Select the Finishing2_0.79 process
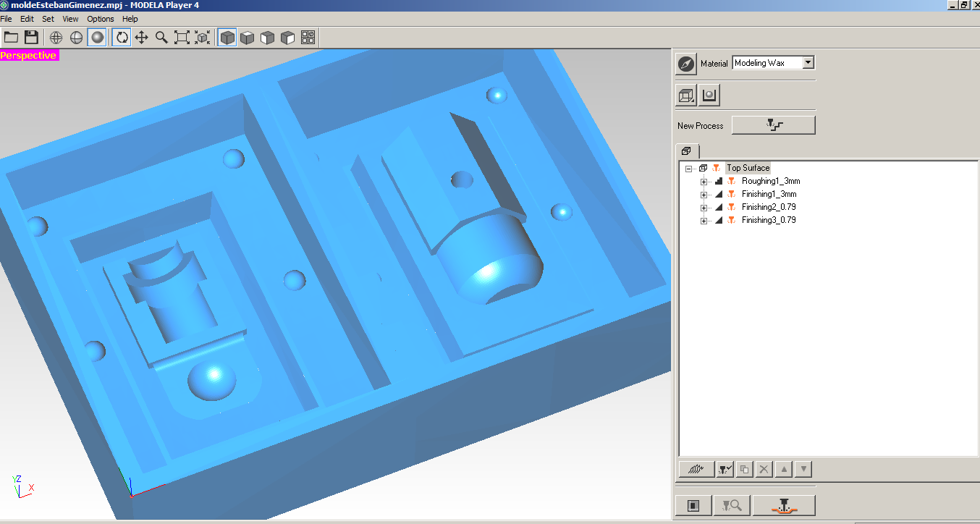Viewport: 980px width, 524px height. 769,207
